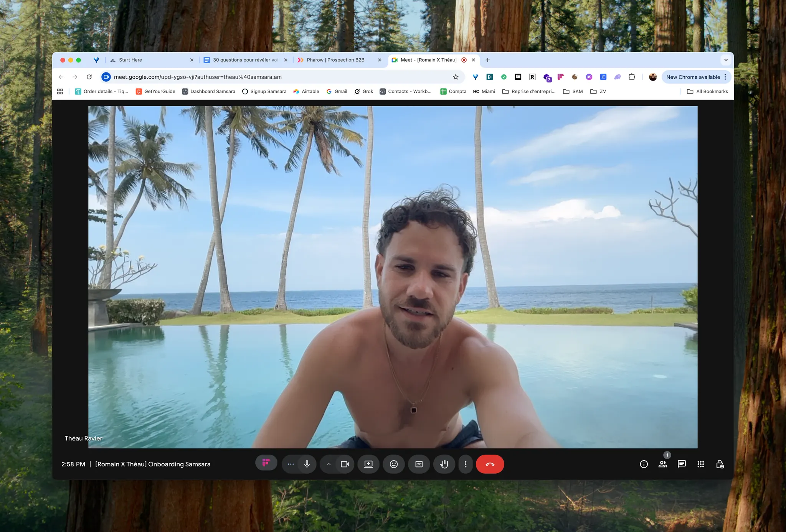Open the Activities grid icon
Viewport: 786px width, 532px height.
pos(700,464)
